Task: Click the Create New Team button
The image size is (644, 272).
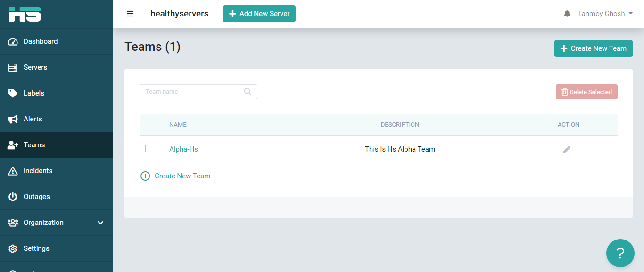Action: coord(593,48)
